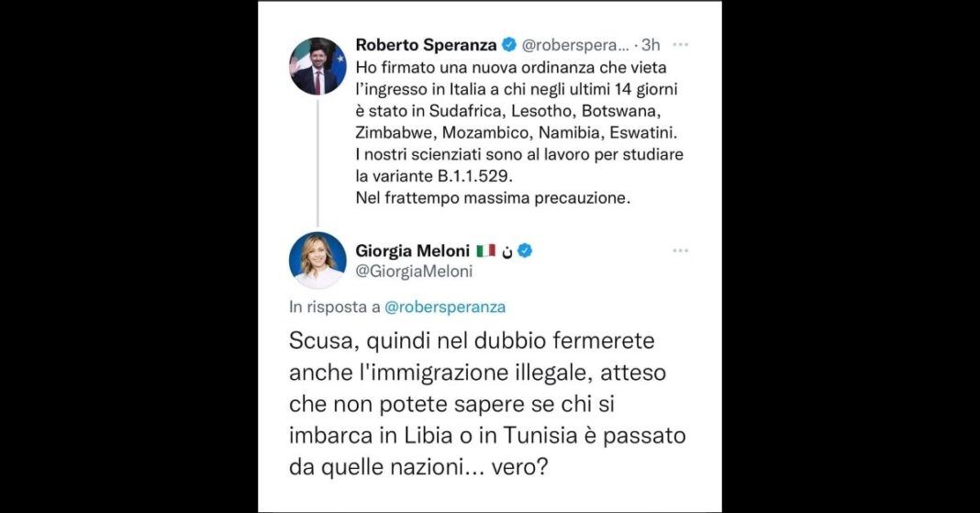Screen dimensions: 980x513
Task: Open more options on Meloni's reply
Action: click(680, 251)
